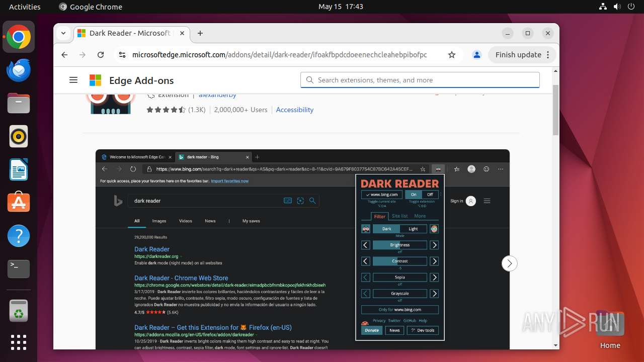The image size is (644, 362).
Task: Open alexanderby developer link
Action: tap(217, 95)
